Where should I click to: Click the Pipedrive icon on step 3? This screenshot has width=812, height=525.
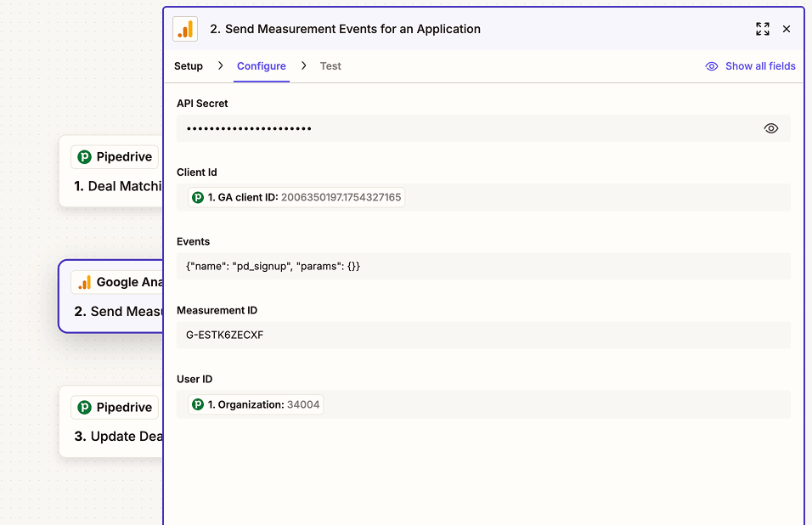85,408
